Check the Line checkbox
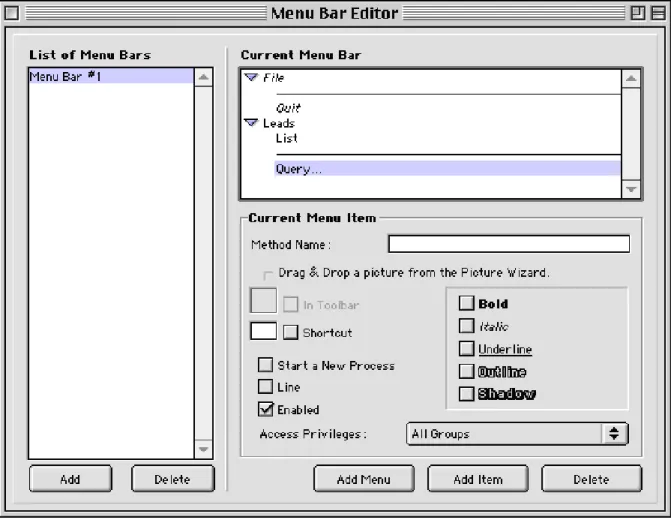671x520 pixels. [265, 386]
